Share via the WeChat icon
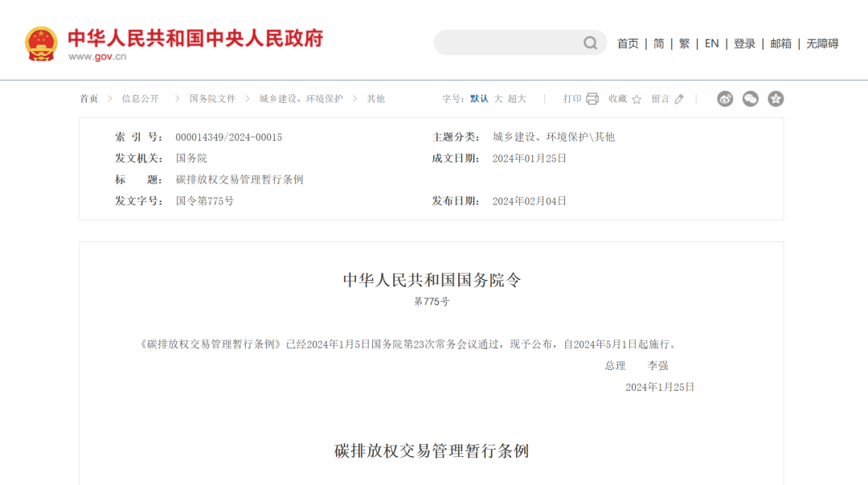Viewport: 868px width, 485px height. point(750,99)
